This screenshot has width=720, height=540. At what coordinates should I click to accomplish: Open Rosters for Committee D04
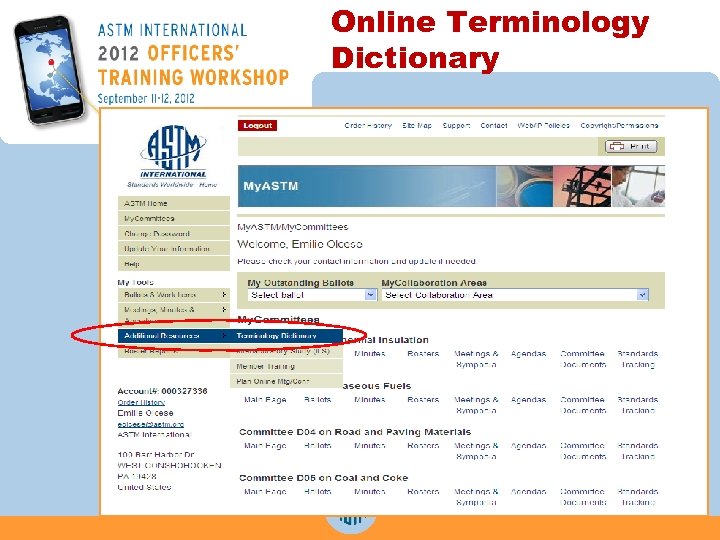pos(423,445)
